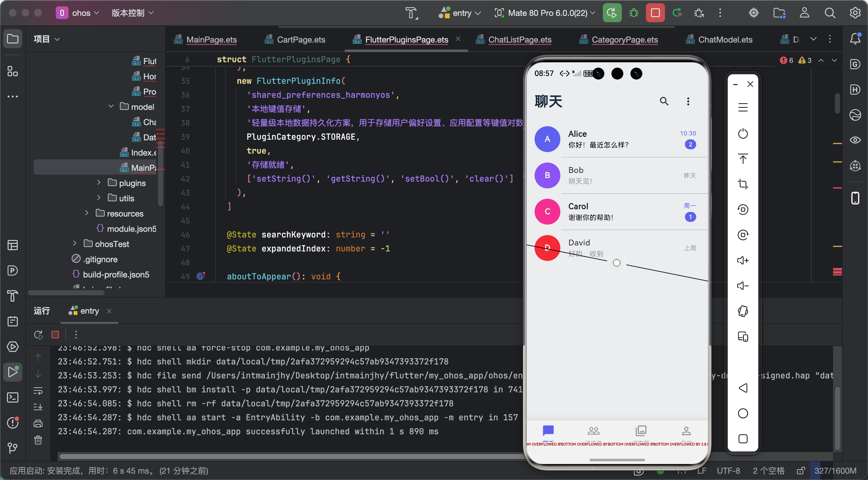The image size is (868, 480).
Task: Tap the search icon in chat app
Action: click(x=664, y=101)
